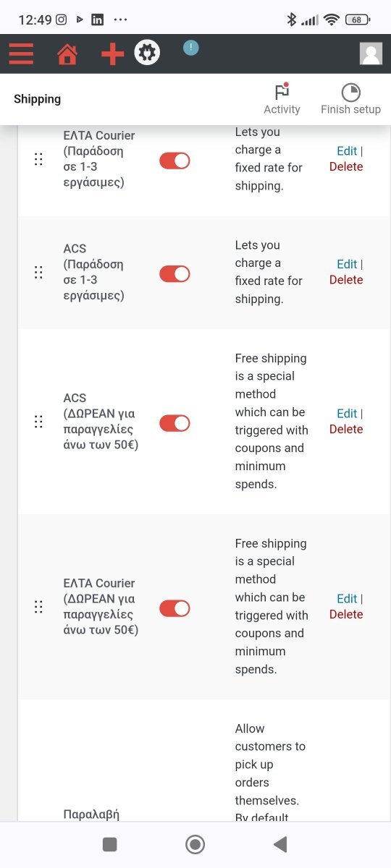The image size is (391, 868).
Task: Open the Activity flag panel
Action: (282, 99)
